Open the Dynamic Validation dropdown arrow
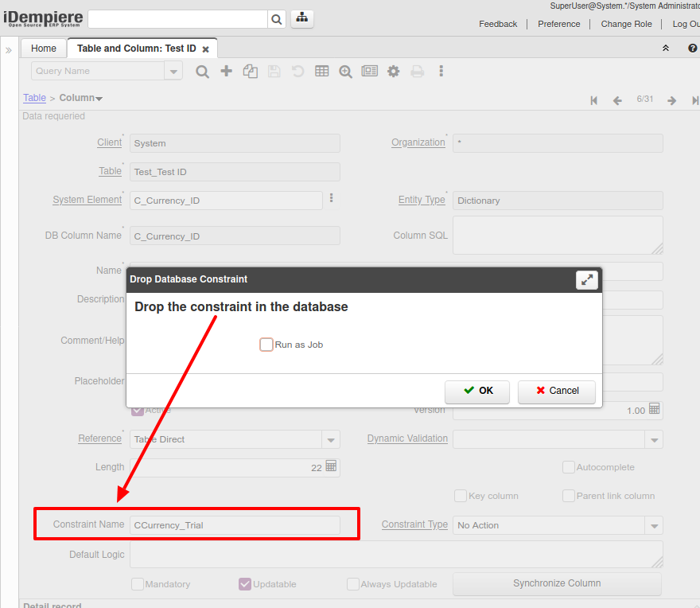Image resolution: width=700 pixels, height=608 pixels. coord(654,439)
